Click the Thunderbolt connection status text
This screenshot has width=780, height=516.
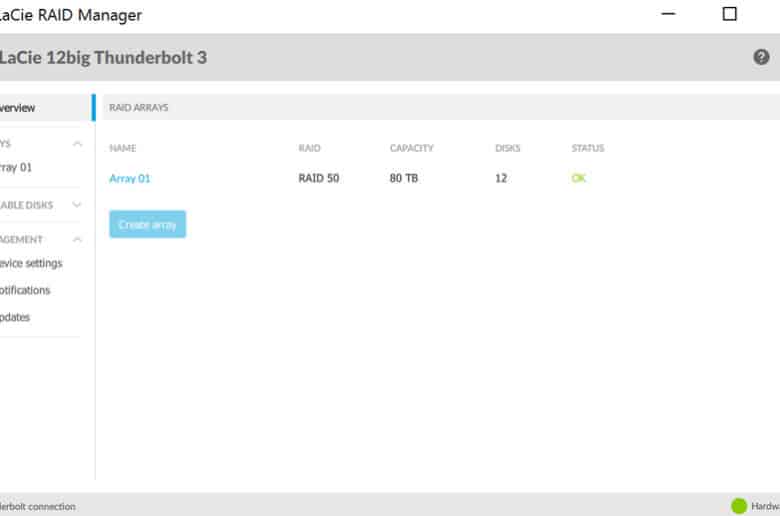pos(38,507)
